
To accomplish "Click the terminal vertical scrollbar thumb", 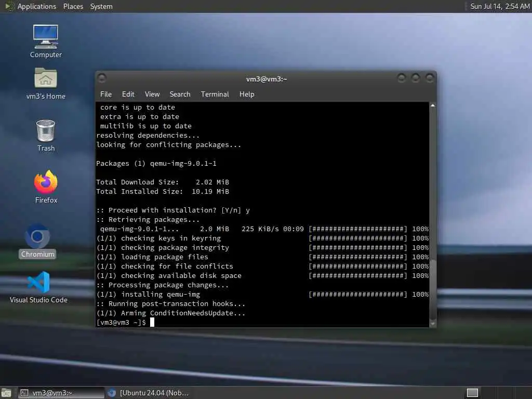I will pos(433,290).
